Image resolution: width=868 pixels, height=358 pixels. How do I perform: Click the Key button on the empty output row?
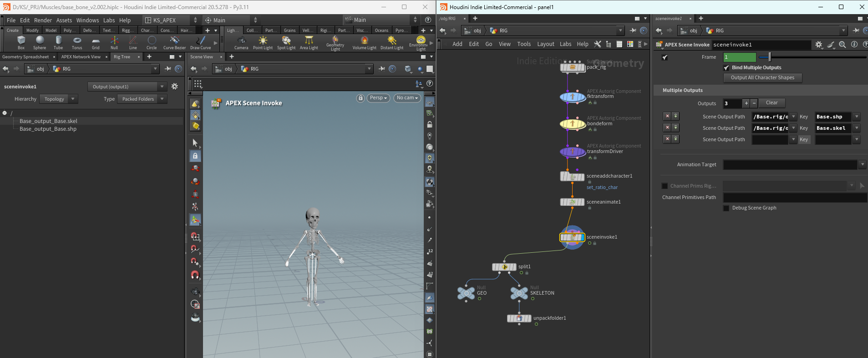click(x=804, y=140)
